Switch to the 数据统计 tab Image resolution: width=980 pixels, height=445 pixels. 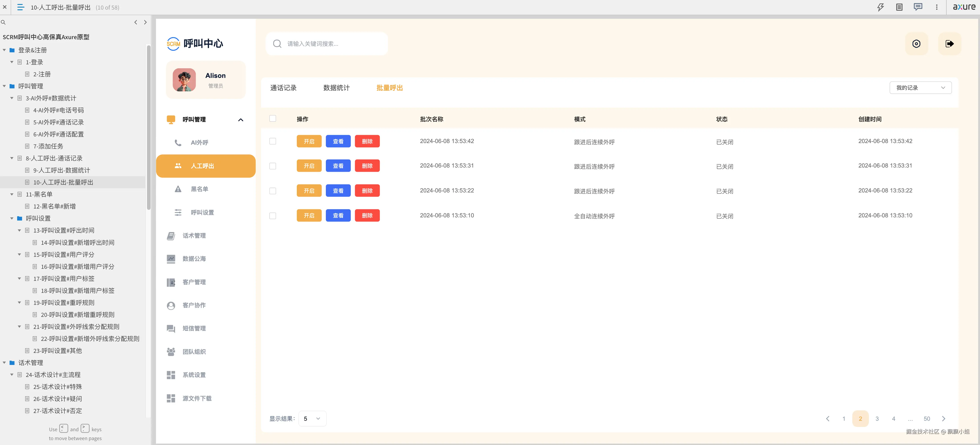(336, 88)
